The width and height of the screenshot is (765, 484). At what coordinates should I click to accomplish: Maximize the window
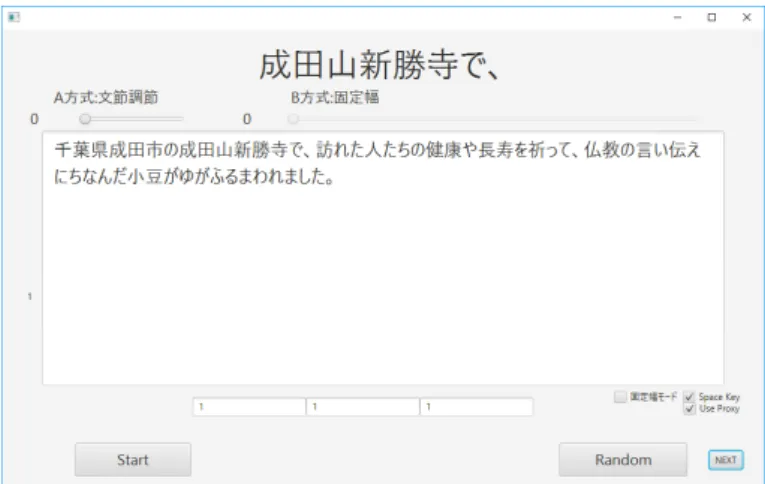[712, 18]
